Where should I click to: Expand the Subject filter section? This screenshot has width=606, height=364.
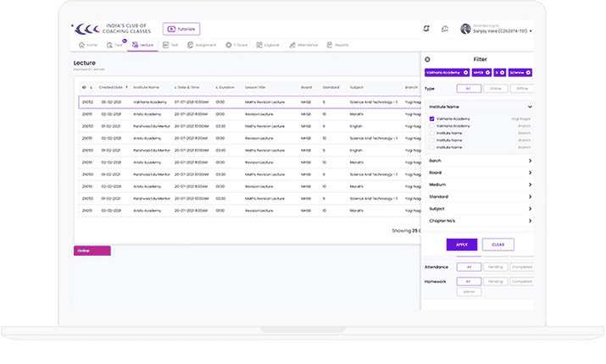click(530, 208)
